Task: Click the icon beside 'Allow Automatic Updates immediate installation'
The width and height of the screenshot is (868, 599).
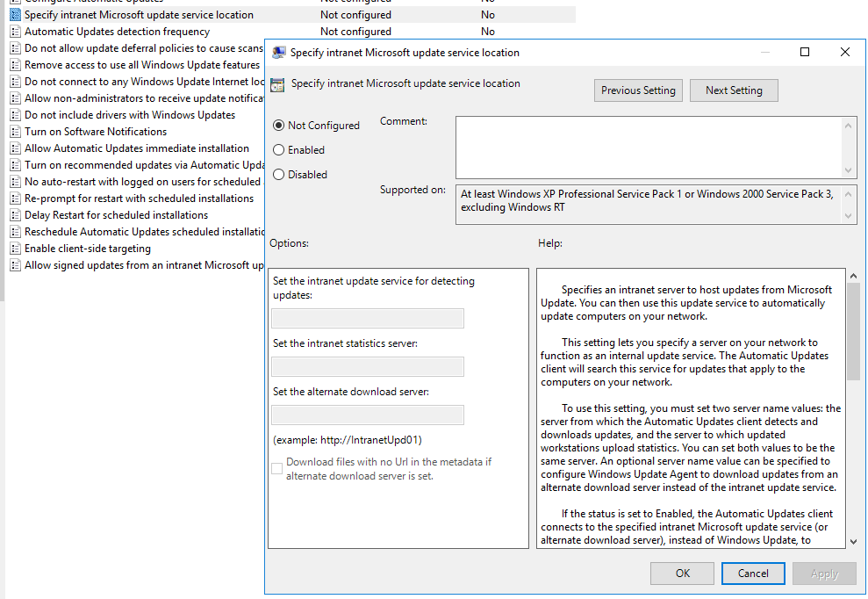Action: (x=16, y=148)
